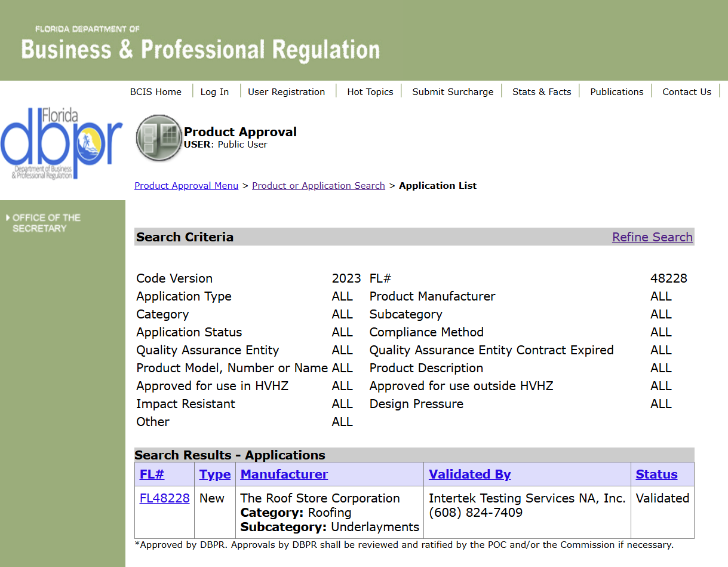Click the FL# criteria value 48228
This screenshot has height=567, width=728.
point(669,278)
